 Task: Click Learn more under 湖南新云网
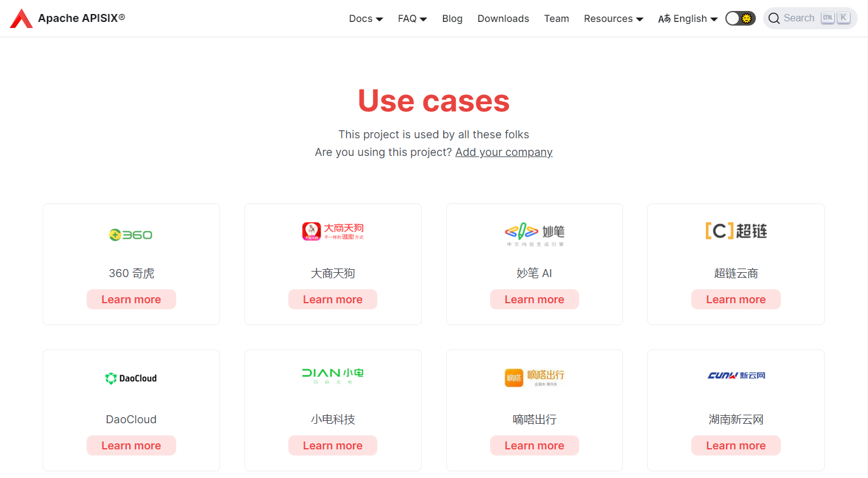[736, 445]
